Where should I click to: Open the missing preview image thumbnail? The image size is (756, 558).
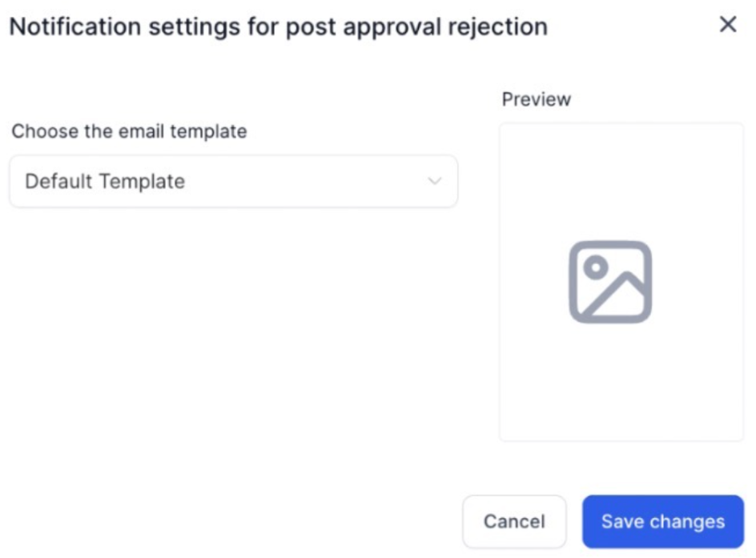coord(610,282)
